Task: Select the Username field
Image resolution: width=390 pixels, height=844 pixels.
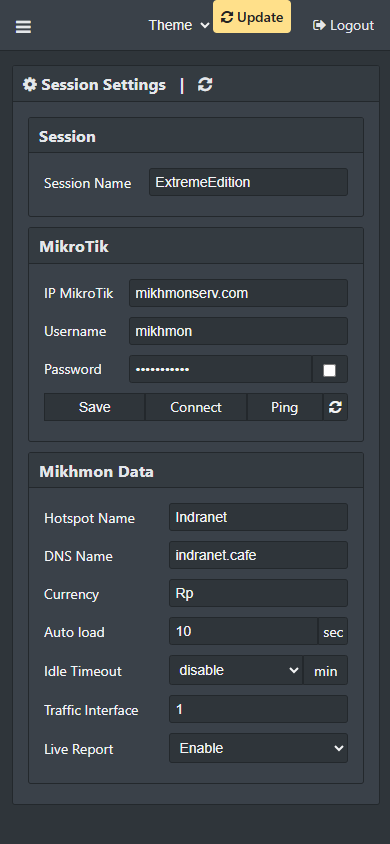Action: point(238,331)
